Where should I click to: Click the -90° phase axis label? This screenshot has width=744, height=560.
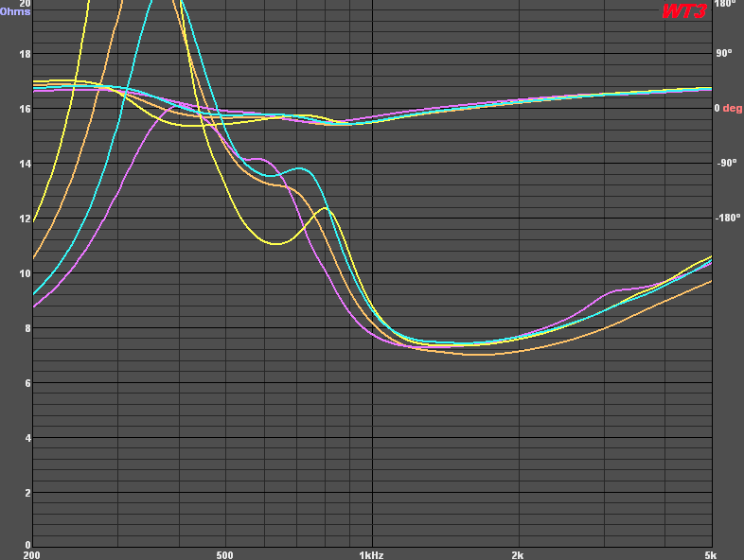tap(726, 163)
